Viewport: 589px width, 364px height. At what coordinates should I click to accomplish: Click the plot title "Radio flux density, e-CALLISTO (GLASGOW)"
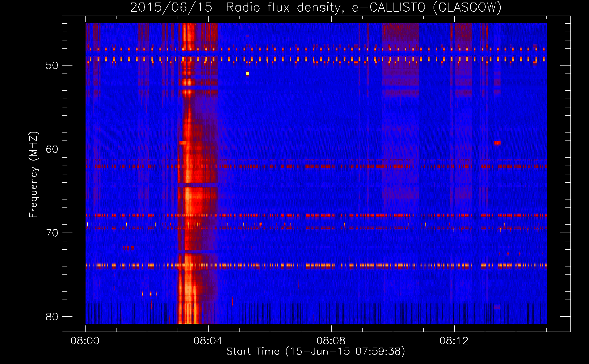click(364, 7)
